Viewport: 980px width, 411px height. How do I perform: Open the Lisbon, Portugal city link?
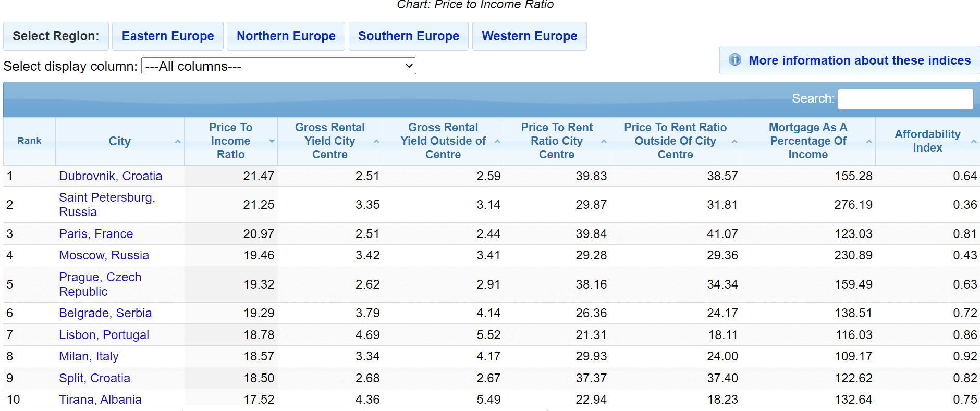tap(104, 335)
